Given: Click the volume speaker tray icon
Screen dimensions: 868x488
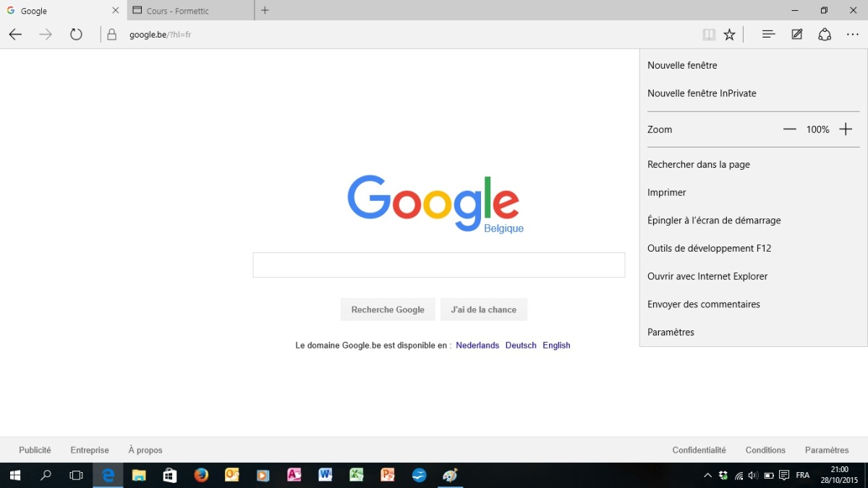Looking at the screenshot, I should click(753, 475).
